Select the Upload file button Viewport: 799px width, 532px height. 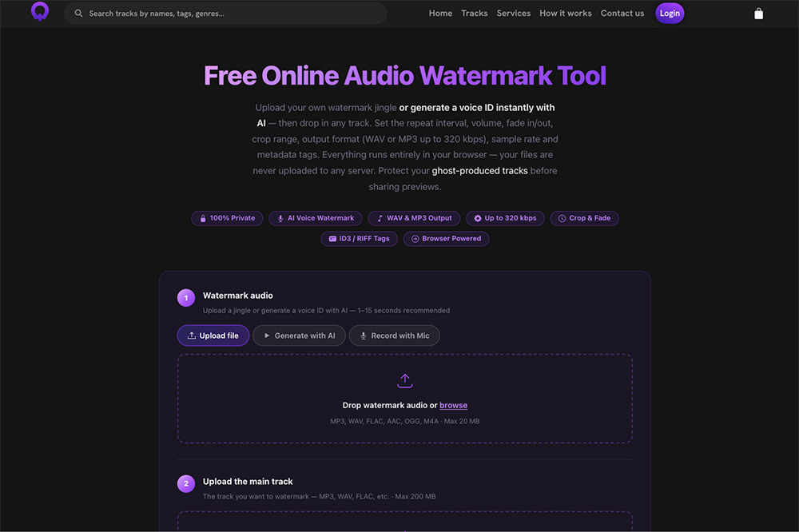pos(213,335)
